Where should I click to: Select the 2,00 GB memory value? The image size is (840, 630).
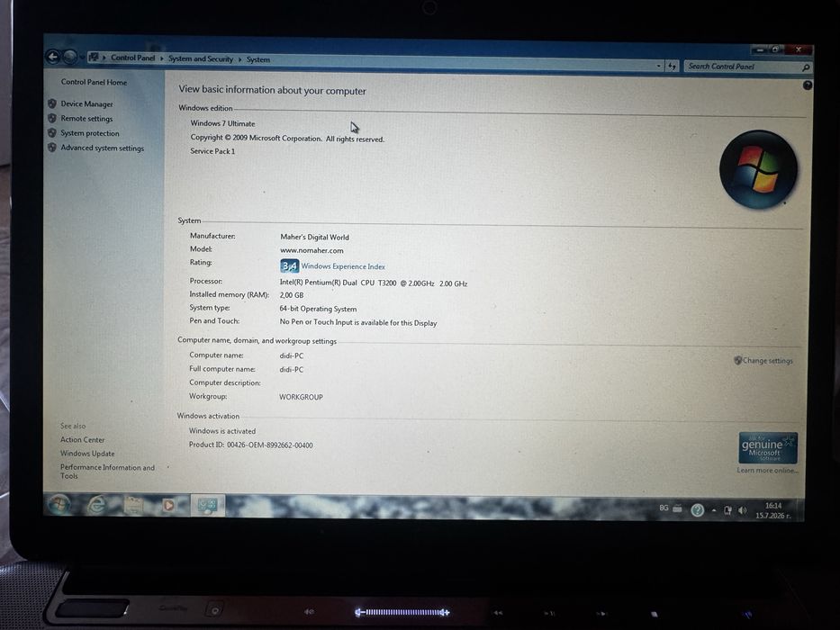click(x=292, y=295)
